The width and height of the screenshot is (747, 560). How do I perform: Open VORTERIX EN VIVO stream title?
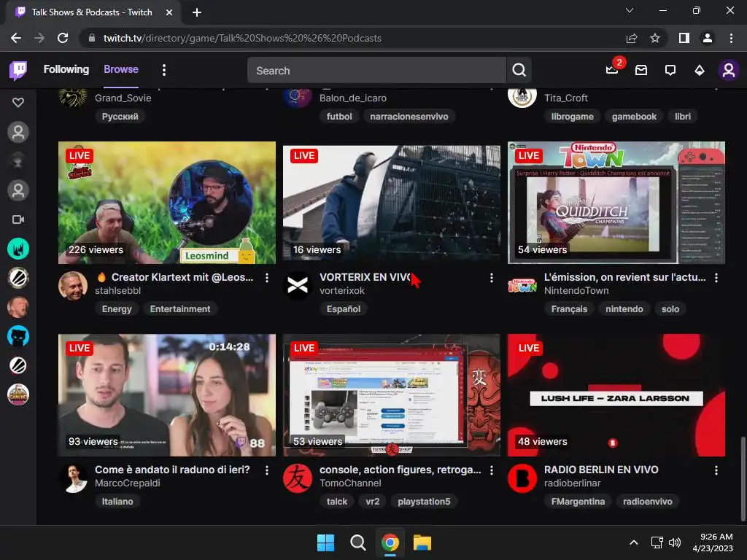pos(366,277)
